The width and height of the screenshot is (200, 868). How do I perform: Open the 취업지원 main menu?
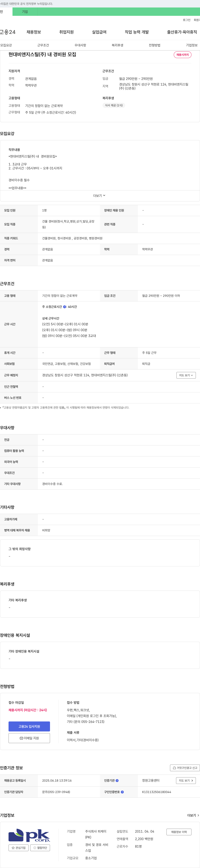point(66,32)
